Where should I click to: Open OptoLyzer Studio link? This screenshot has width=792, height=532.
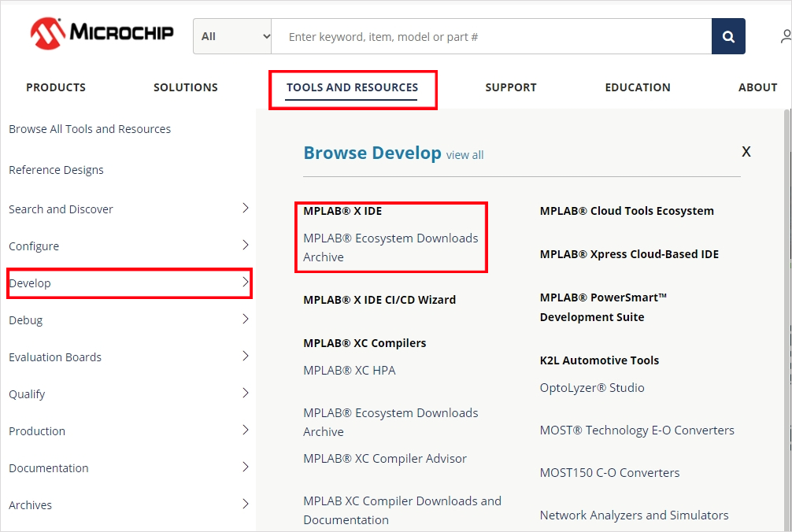coord(592,388)
